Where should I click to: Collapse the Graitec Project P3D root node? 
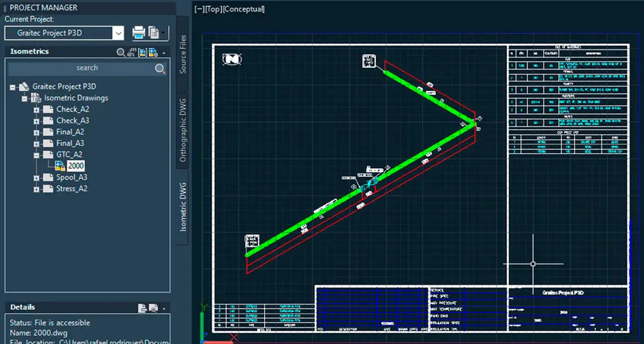coord(12,86)
